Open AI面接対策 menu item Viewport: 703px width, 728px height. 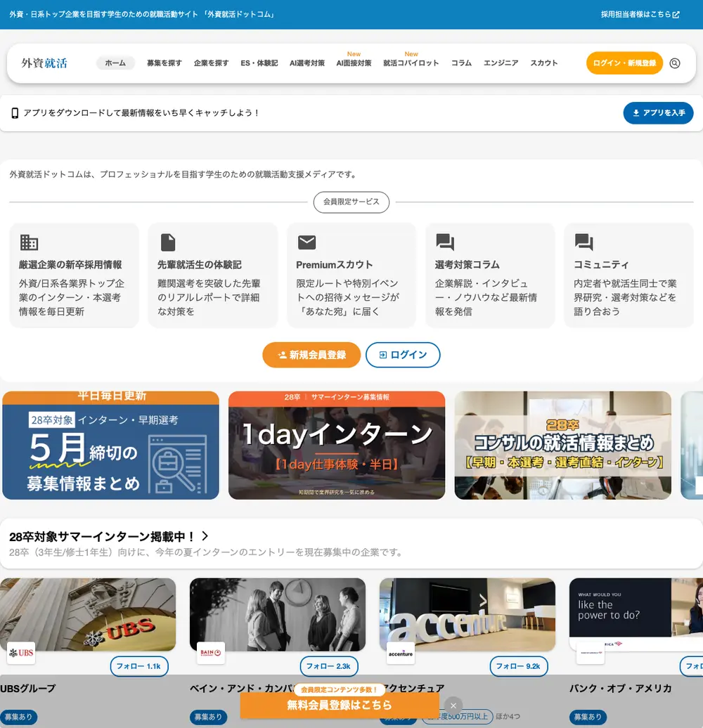tap(354, 63)
